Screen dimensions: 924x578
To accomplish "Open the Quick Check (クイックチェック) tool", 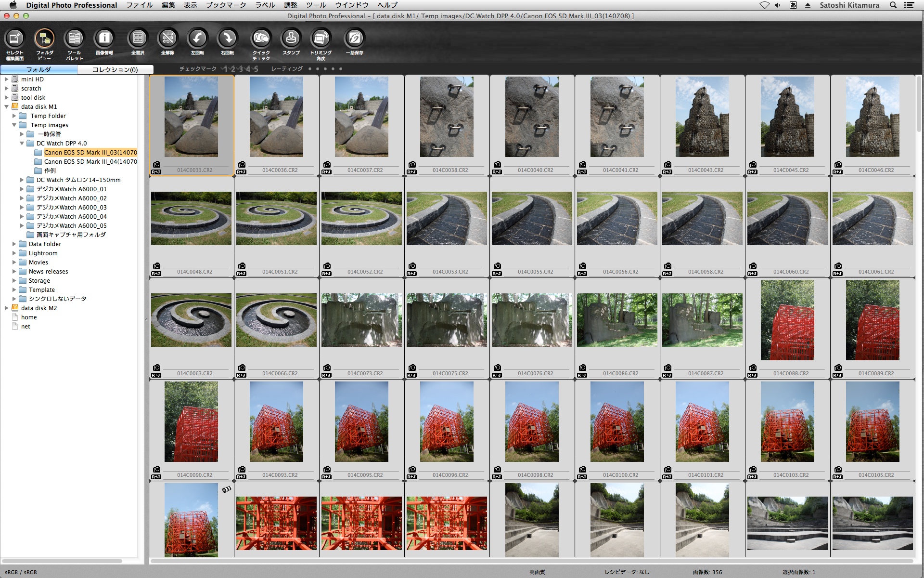I will click(261, 39).
